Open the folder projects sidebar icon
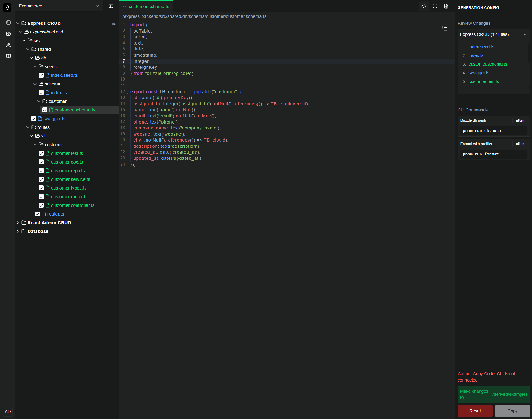 point(8,34)
